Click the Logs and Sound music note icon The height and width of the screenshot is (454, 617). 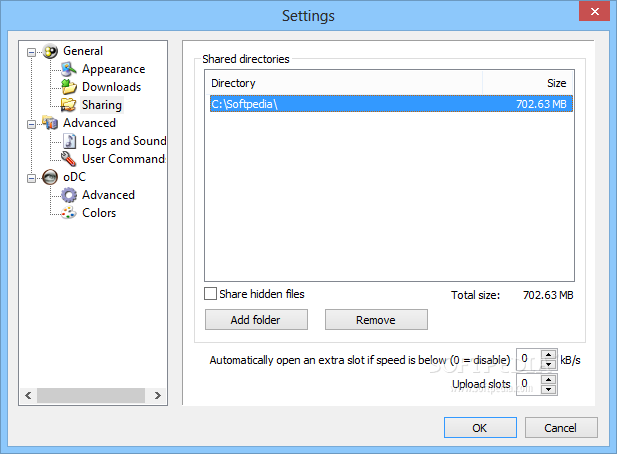[69, 141]
